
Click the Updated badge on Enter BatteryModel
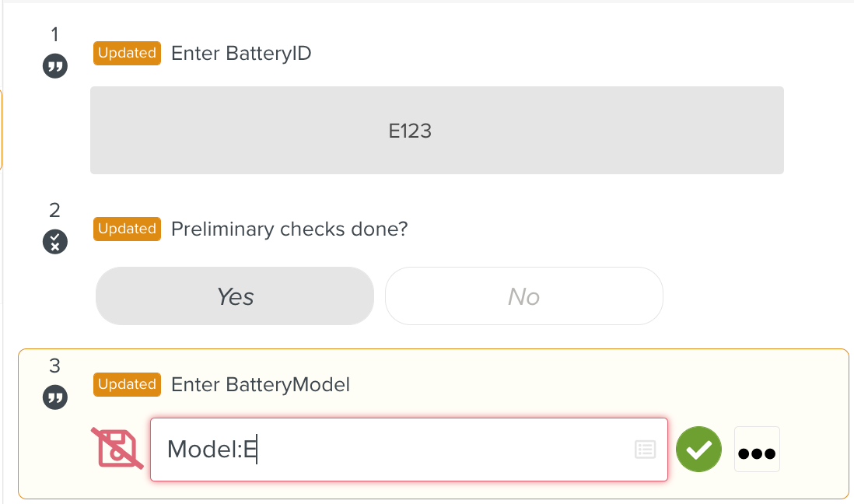click(127, 384)
